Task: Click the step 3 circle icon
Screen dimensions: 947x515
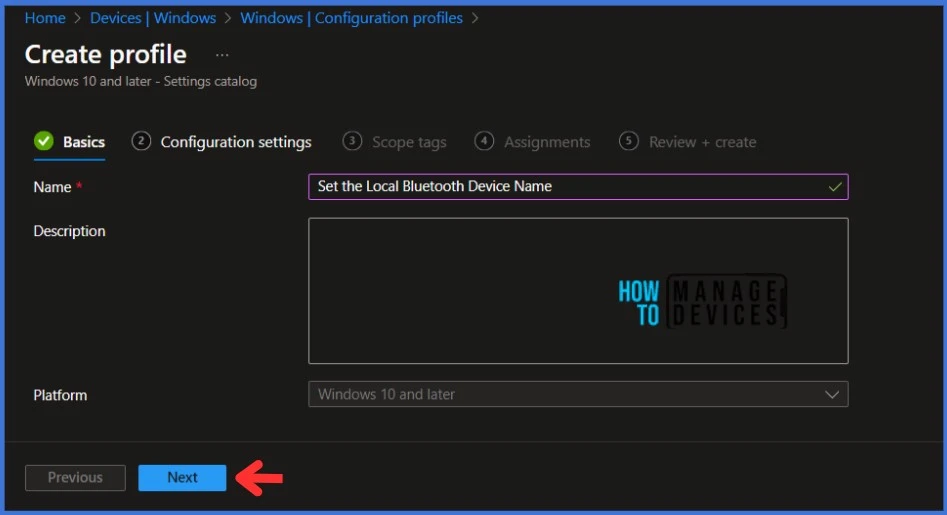Action: (x=352, y=141)
